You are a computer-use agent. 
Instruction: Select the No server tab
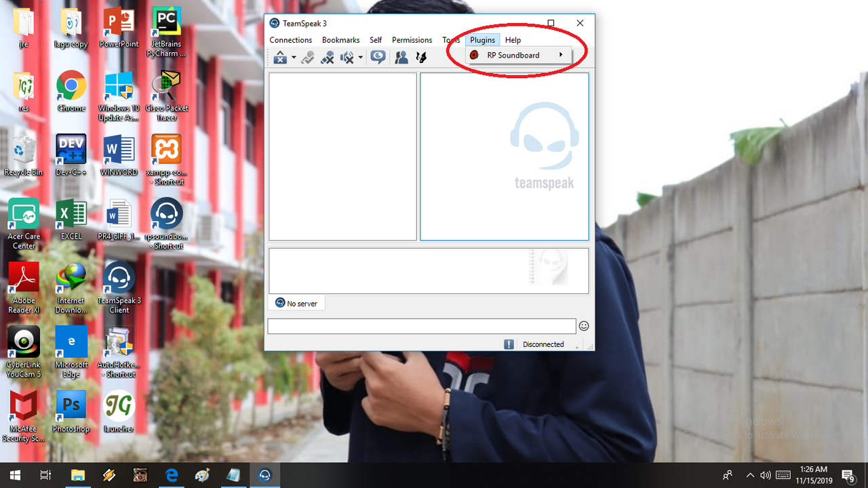coord(296,303)
